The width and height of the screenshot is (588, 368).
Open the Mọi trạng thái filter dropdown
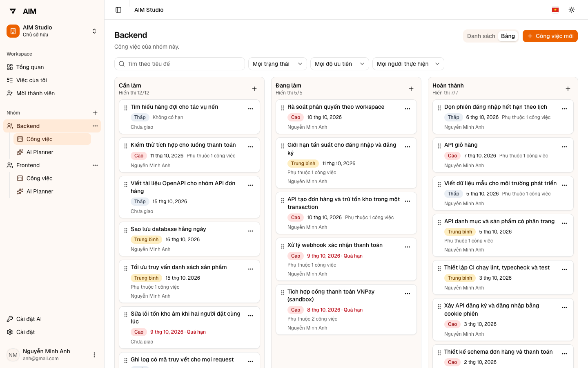[278, 64]
